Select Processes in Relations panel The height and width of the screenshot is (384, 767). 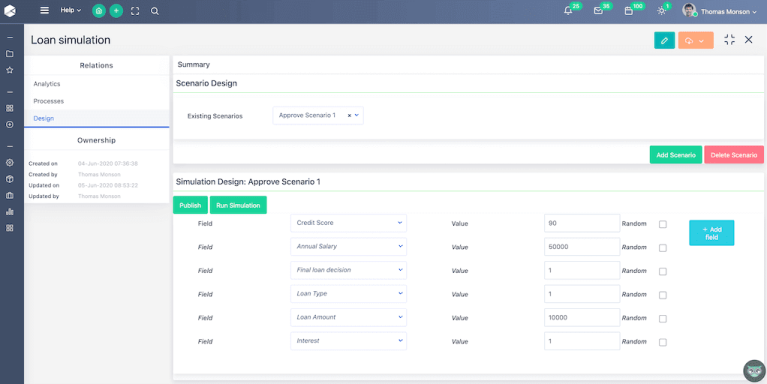48,101
